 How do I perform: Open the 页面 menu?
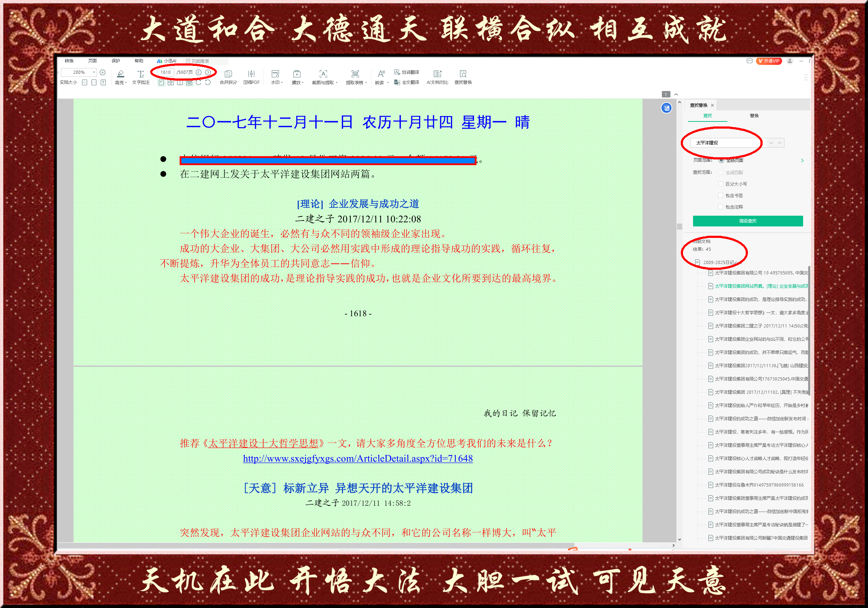93,61
